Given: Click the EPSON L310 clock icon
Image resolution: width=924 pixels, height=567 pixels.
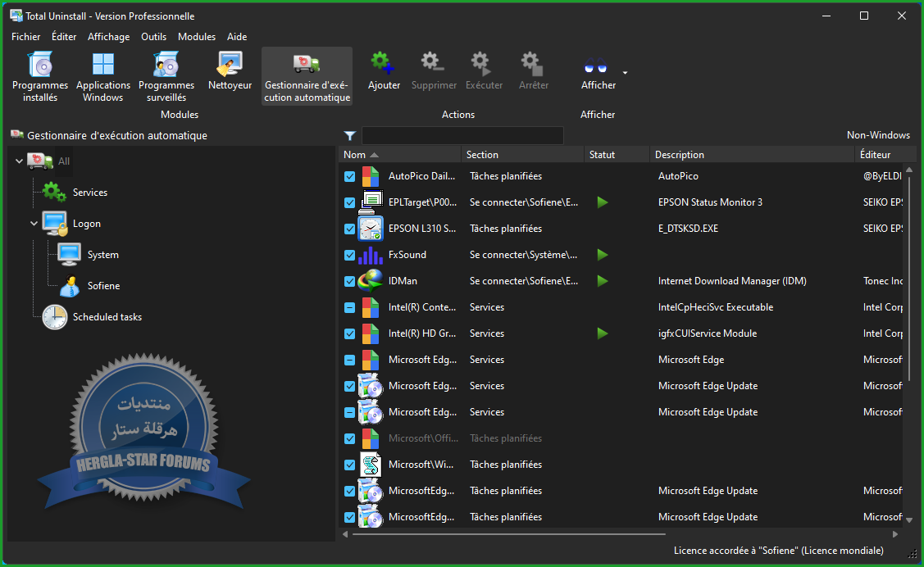Looking at the screenshot, I should [x=371, y=229].
